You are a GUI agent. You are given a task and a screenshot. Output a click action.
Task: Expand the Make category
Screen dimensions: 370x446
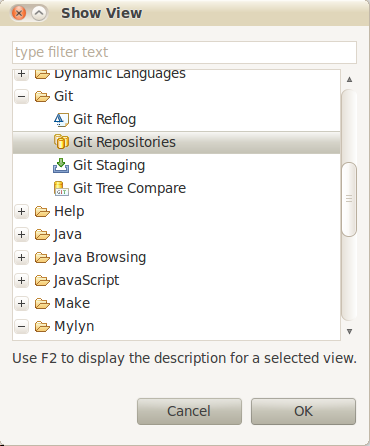[x=22, y=304]
